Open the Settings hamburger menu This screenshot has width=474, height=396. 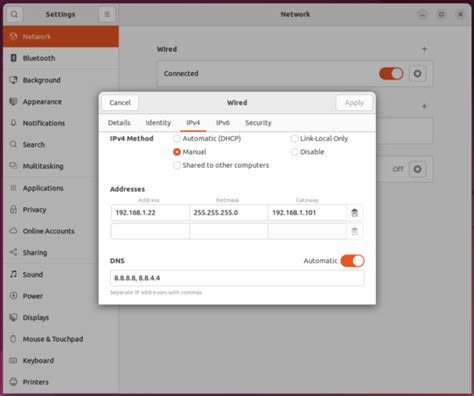coord(107,14)
